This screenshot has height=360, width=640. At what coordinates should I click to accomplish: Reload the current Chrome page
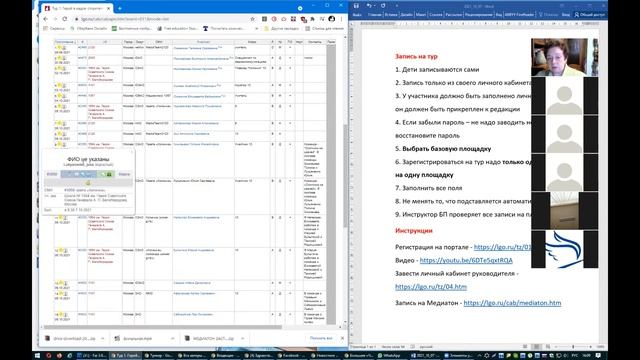[x=65, y=19]
